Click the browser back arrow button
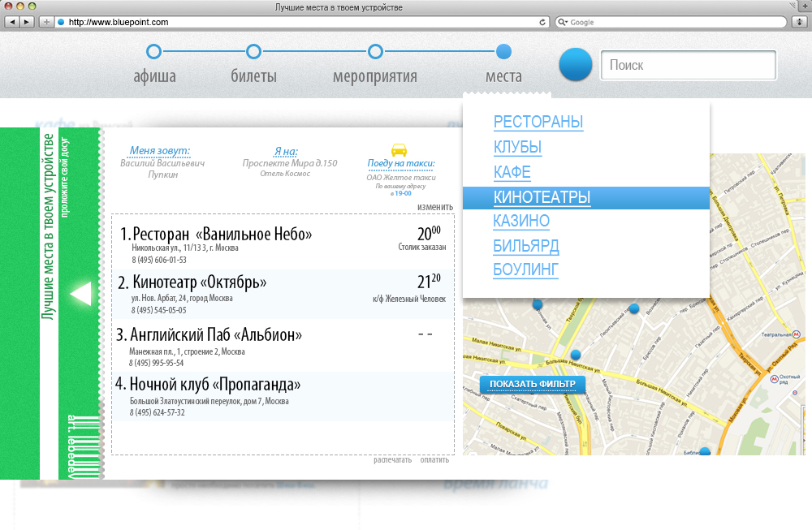 click(x=12, y=22)
